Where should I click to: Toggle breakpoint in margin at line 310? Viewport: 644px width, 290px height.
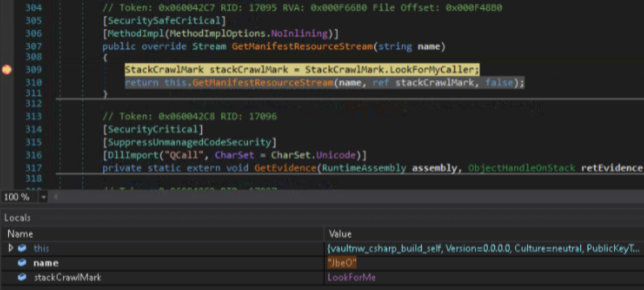click(x=7, y=83)
